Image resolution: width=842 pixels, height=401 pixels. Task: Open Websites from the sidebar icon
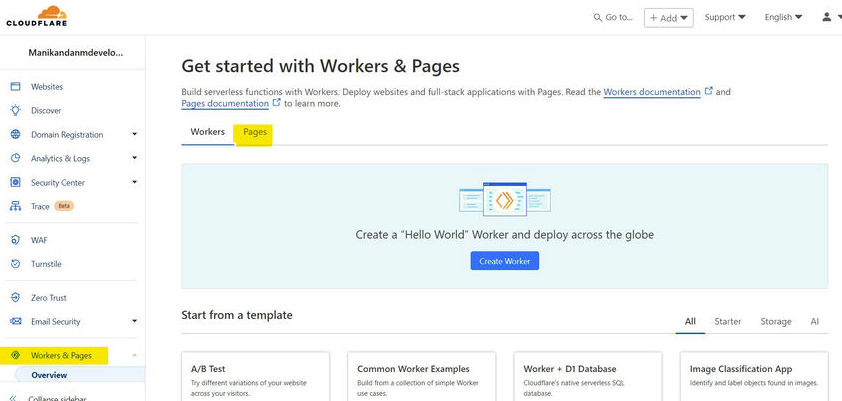(x=15, y=87)
